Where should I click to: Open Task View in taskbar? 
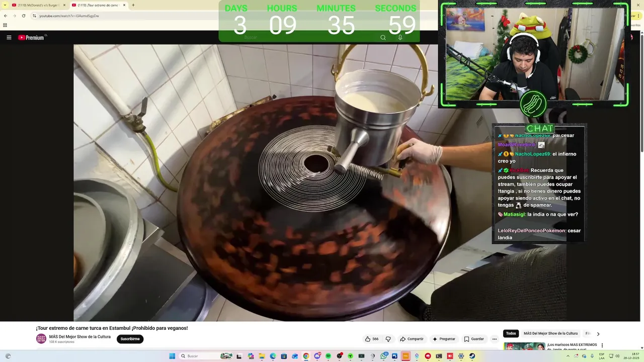click(239, 356)
